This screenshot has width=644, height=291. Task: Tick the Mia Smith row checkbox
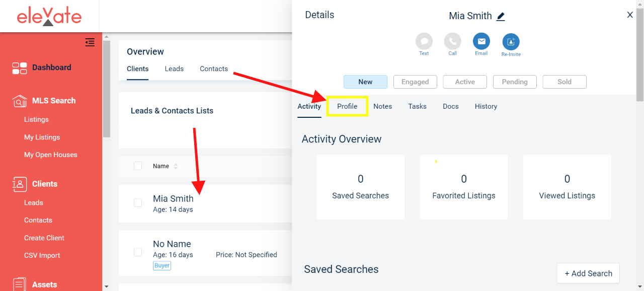(x=138, y=203)
